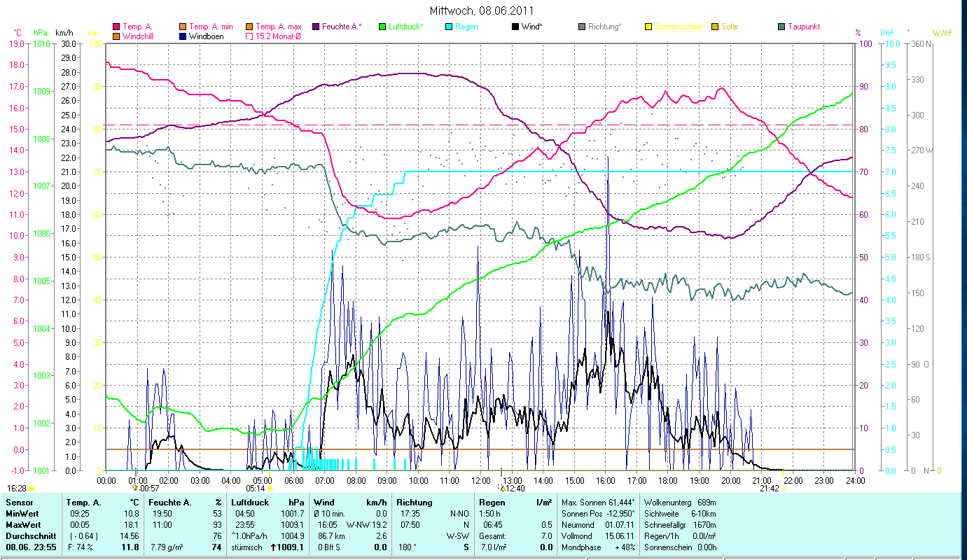
Task: Click the 'Schneefallgr 1670m' entry
Action: tap(679, 524)
